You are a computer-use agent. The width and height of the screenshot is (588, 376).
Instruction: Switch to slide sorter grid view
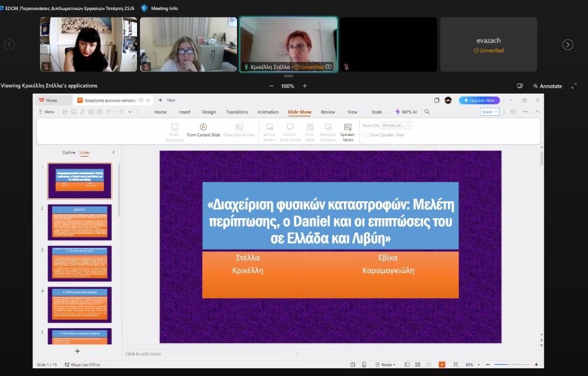[419, 365]
